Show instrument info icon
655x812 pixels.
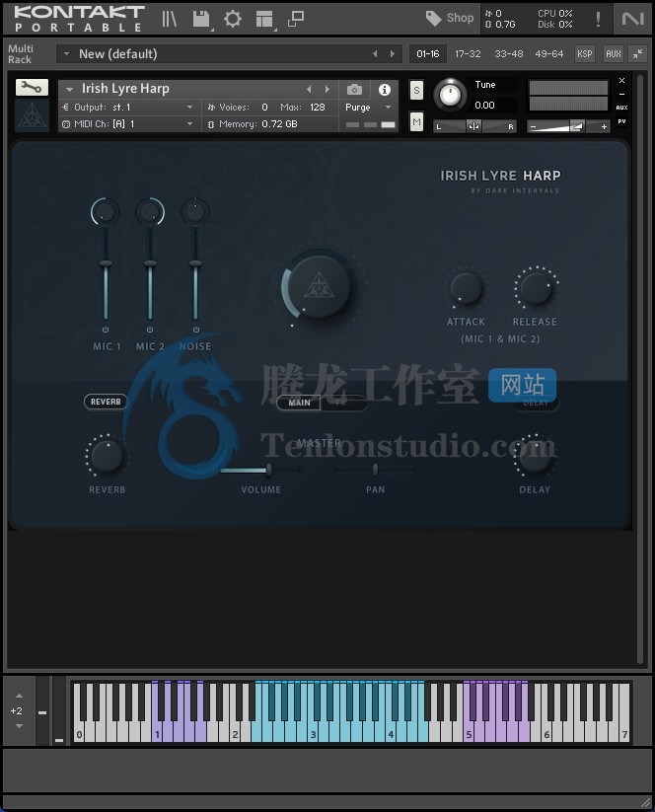pos(384,90)
